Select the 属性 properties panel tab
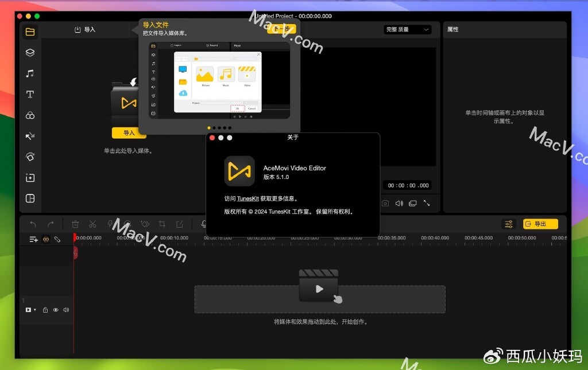Screen dimensions: 588x370 [x=452, y=29]
